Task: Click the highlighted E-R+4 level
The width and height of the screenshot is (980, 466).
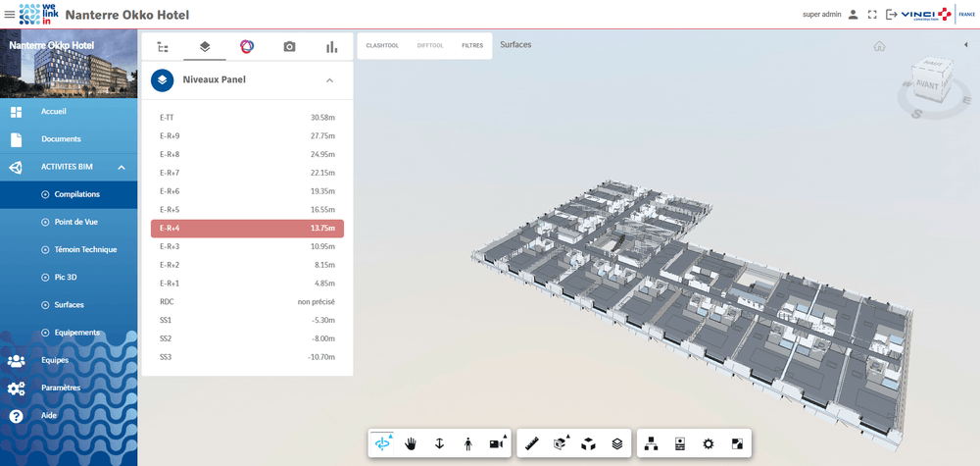Action: pos(248,229)
